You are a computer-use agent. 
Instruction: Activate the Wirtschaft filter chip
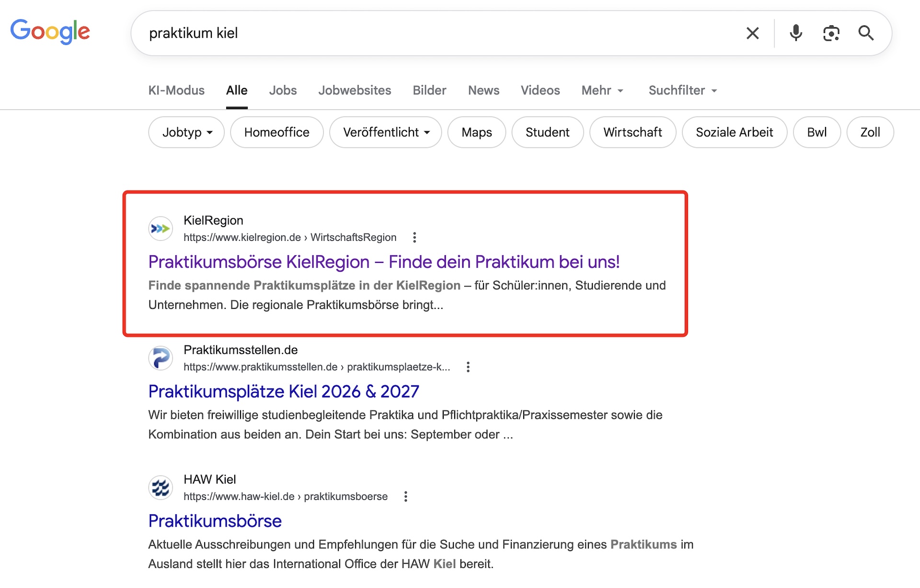click(x=632, y=132)
